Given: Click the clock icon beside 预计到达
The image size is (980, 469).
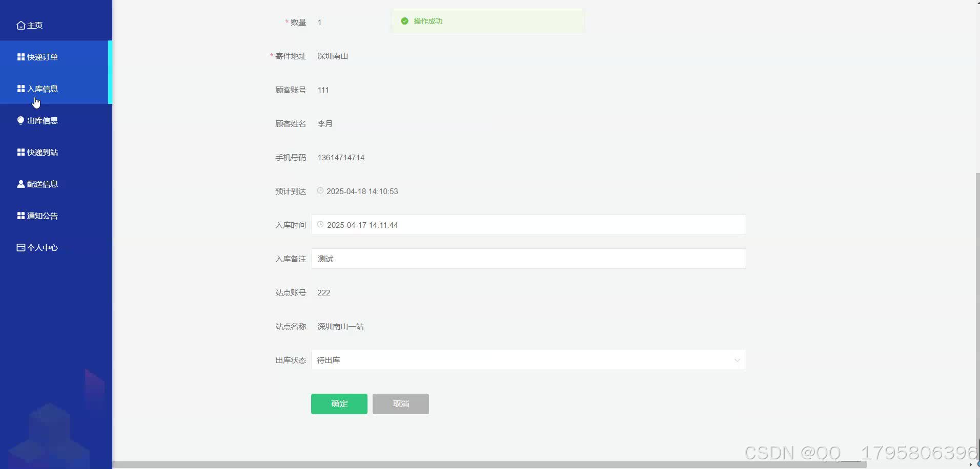Looking at the screenshot, I should (320, 190).
